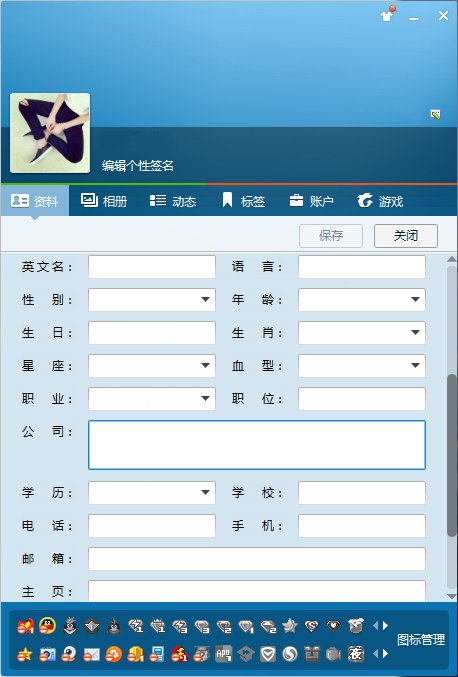
Task: Switch to the 相册 album tab
Action: (104, 201)
